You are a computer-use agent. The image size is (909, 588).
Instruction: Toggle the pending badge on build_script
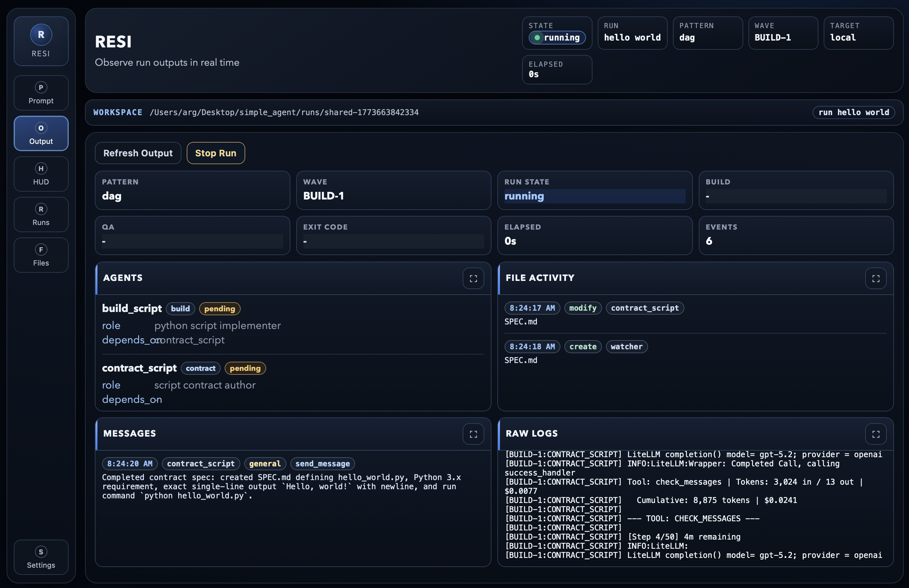pyautogui.click(x=219, y=308)
